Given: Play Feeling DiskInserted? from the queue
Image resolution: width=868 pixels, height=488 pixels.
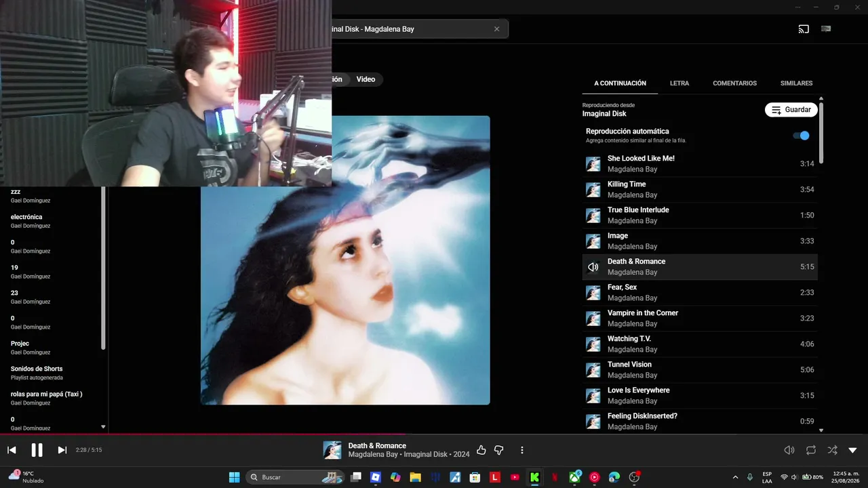Looking at the screenshot, I should (x=700, y=422).
